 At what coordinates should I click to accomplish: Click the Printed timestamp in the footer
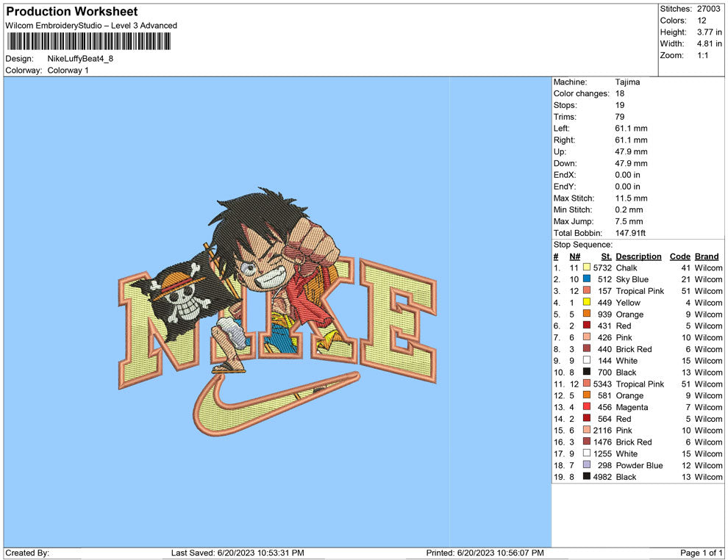485,553
